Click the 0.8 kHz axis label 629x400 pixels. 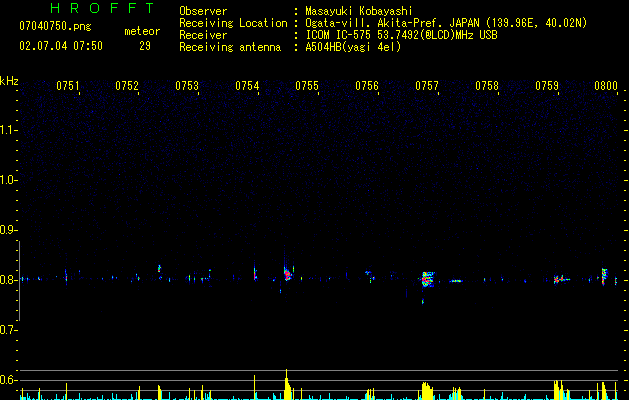tap(8, 280)
